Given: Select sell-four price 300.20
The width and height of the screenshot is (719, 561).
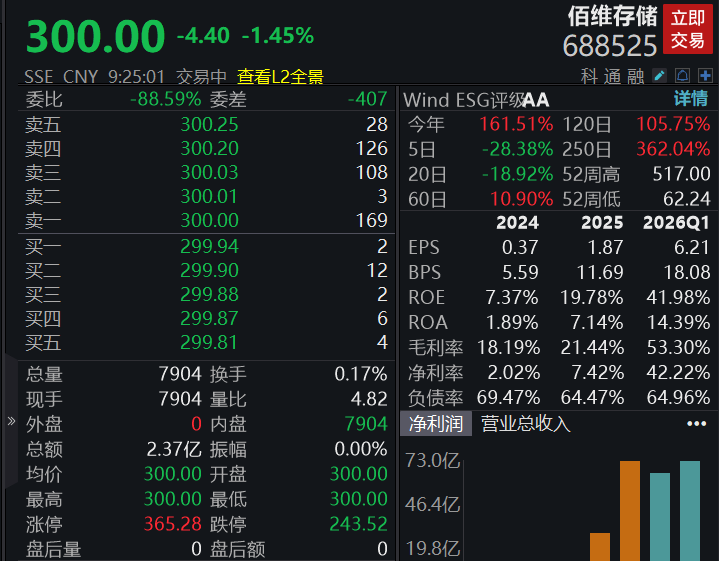Looking at the screenshot, I should (210, 148).
